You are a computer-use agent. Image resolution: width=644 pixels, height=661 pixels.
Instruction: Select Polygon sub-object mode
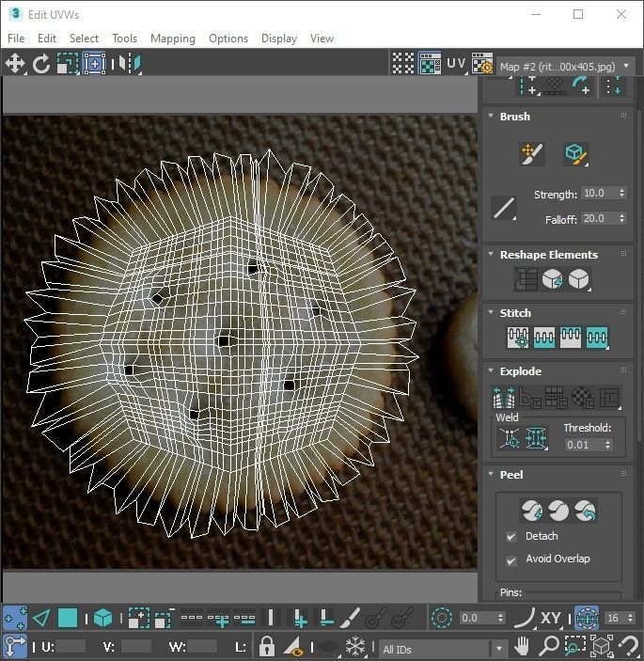[68, 618]
